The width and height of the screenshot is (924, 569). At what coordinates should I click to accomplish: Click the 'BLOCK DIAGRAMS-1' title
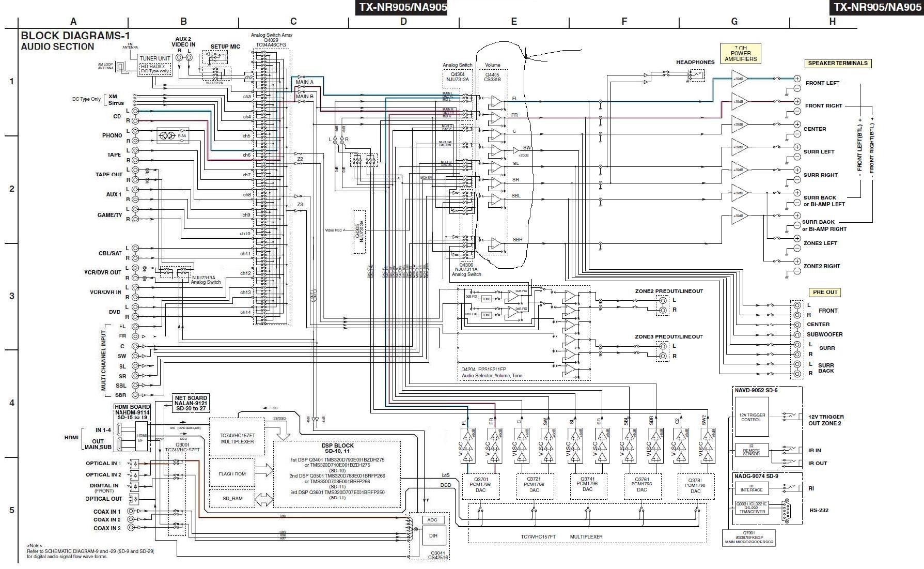(75, 36)
